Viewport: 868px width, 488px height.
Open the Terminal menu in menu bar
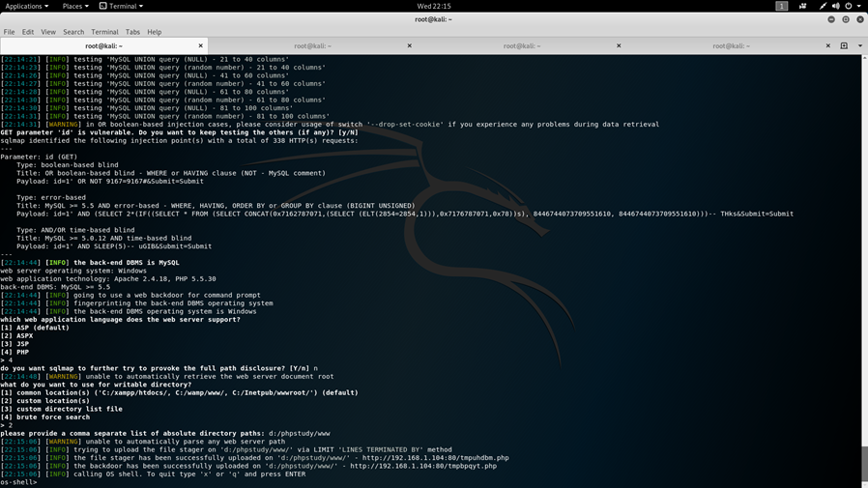[104, 32]
